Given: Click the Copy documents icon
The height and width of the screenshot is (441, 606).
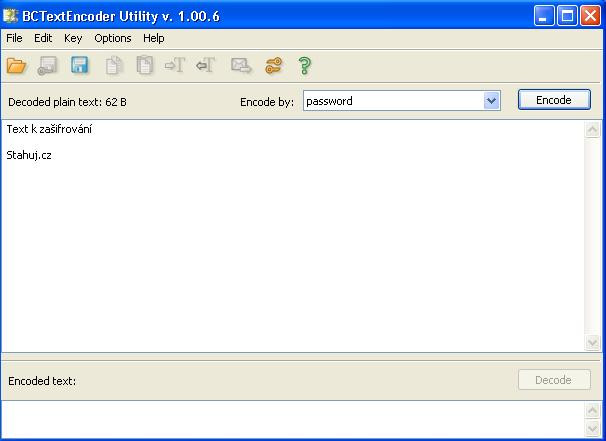Looking at the screenshot, I should 114,65.
